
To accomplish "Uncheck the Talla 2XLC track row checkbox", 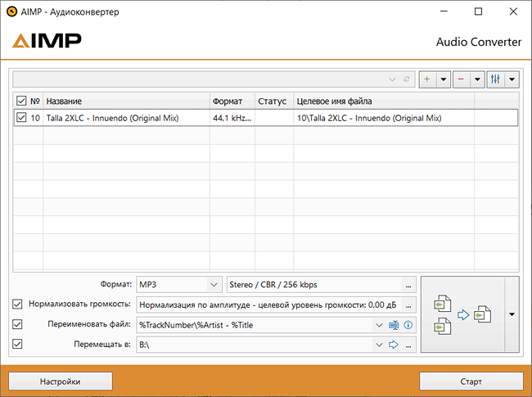I will (21, 118).
